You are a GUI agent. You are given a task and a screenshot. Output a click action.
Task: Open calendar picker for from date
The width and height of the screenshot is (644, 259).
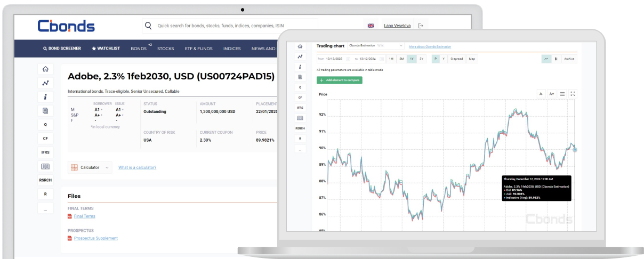(x=348, y=59)
